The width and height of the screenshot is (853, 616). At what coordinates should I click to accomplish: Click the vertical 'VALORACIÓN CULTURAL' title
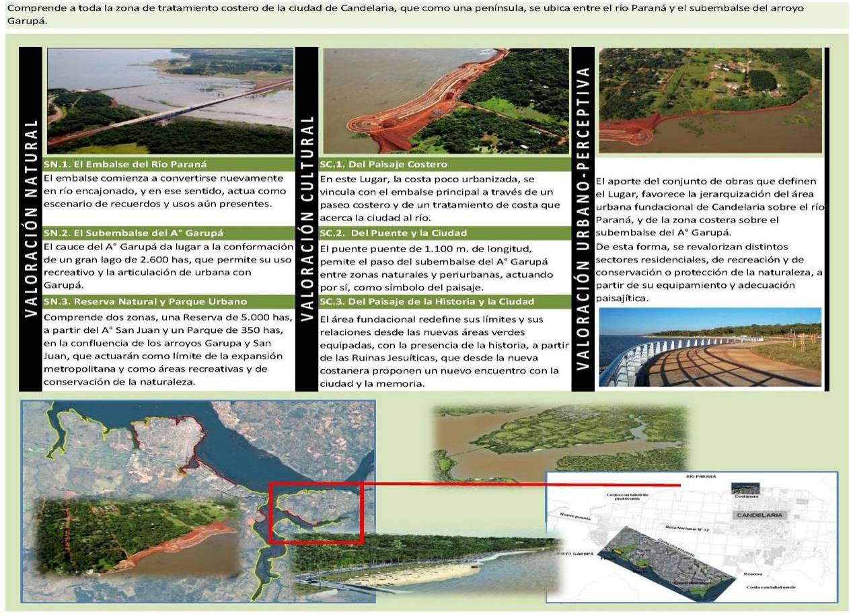pyautogui.click(x=307, y=219)
